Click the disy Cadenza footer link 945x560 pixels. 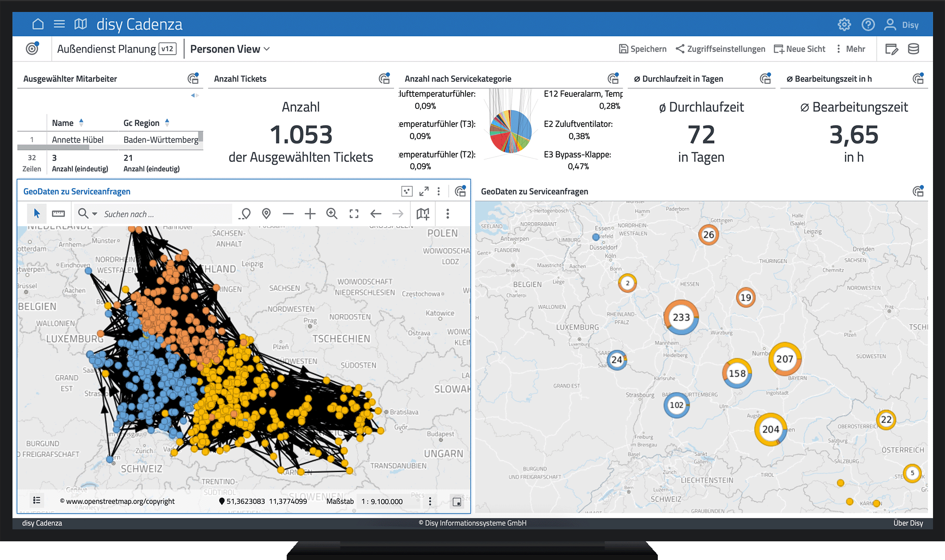coord(42,523)
